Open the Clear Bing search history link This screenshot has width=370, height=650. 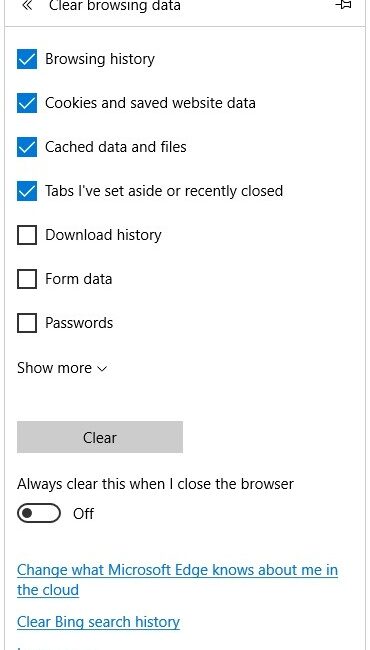click(x=99, y=622)
